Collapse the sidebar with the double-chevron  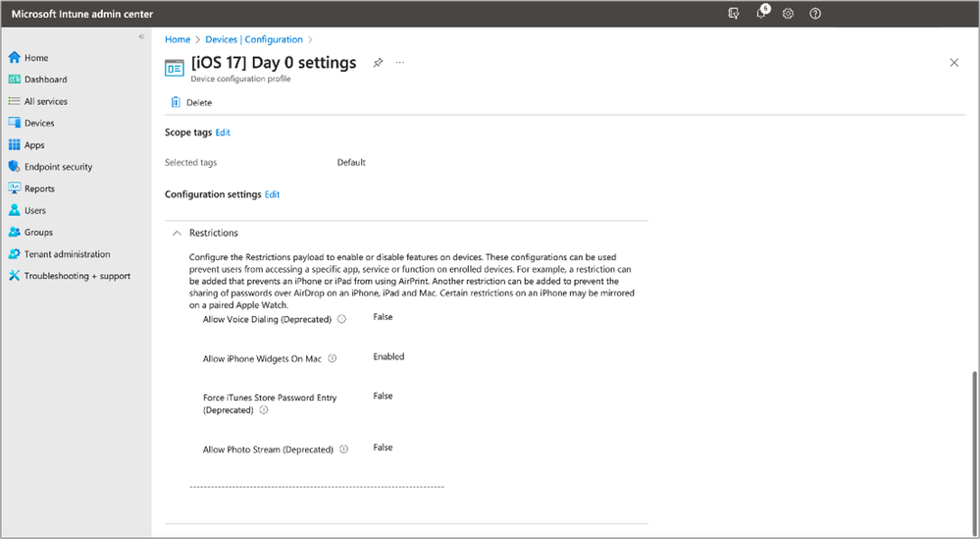[x=141, y=37]
